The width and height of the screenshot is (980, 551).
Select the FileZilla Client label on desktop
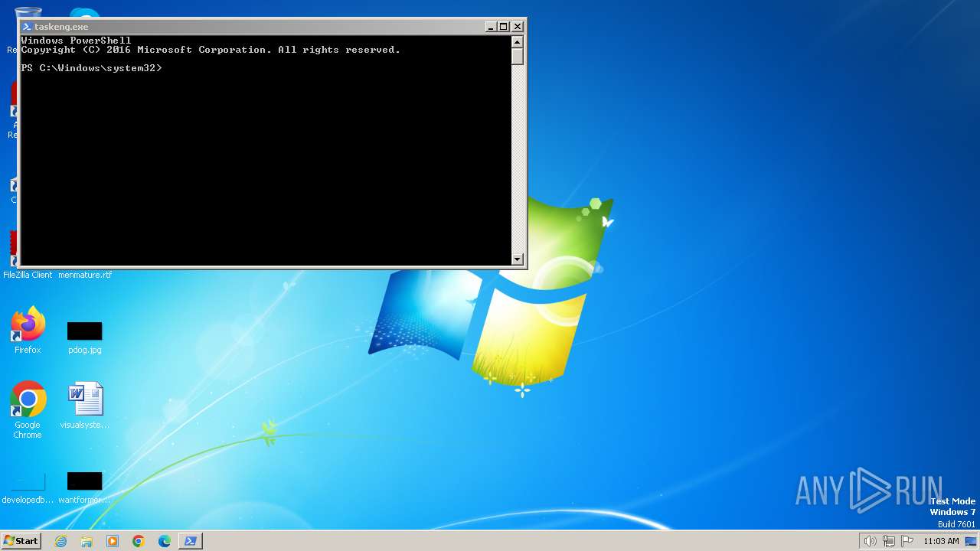coord(28,275)
